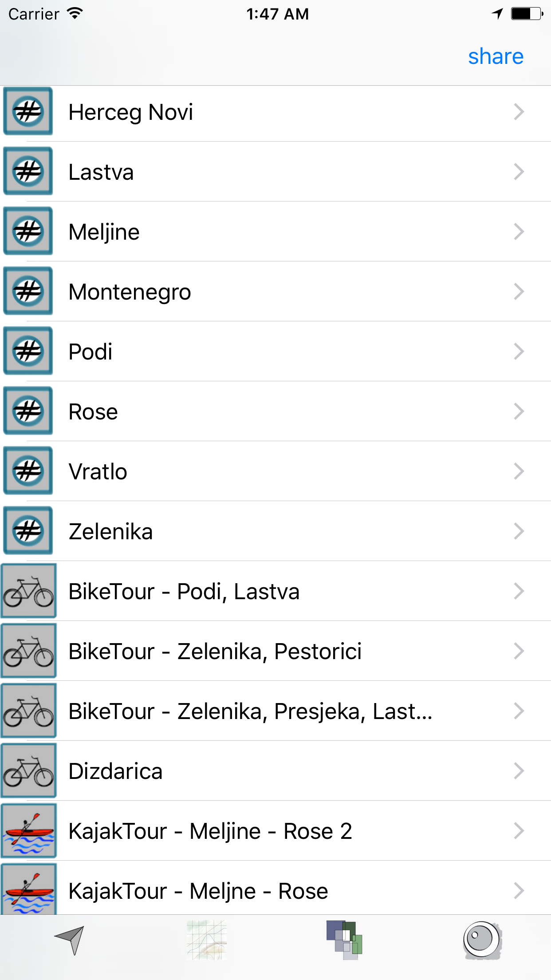The height and width of the screenshot is (980, 551).
Task: Tap the hashtag icon beside Zelenika
Action: [28, 531]
